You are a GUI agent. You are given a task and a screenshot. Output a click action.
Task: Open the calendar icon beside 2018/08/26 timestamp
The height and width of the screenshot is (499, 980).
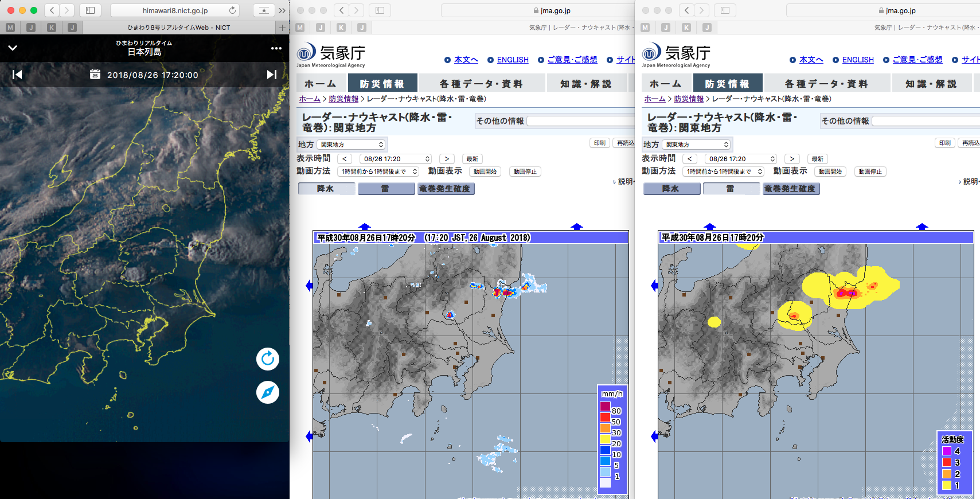coord(95,75)
